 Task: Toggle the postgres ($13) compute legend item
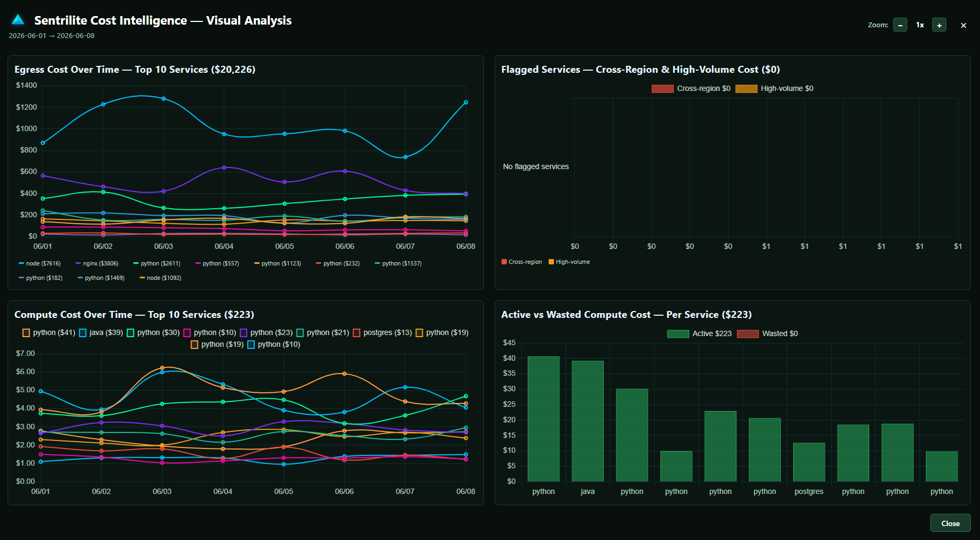click(382, 332)
